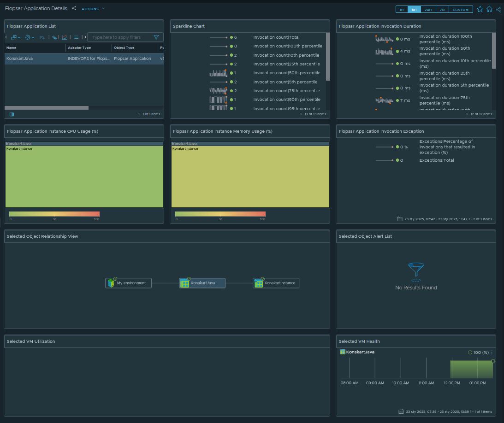504x423 pixels.
Task: Click the exceptions percentage metric label
Action: point(447,147)
